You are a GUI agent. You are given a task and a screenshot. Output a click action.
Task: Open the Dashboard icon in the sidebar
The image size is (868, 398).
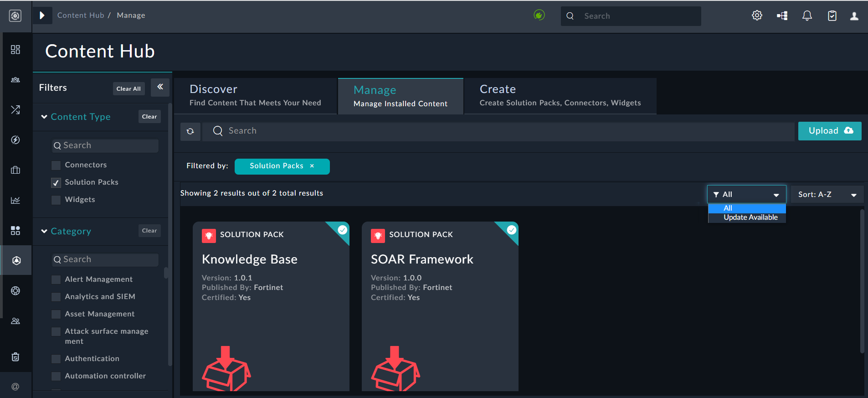[x=15, y=49]
